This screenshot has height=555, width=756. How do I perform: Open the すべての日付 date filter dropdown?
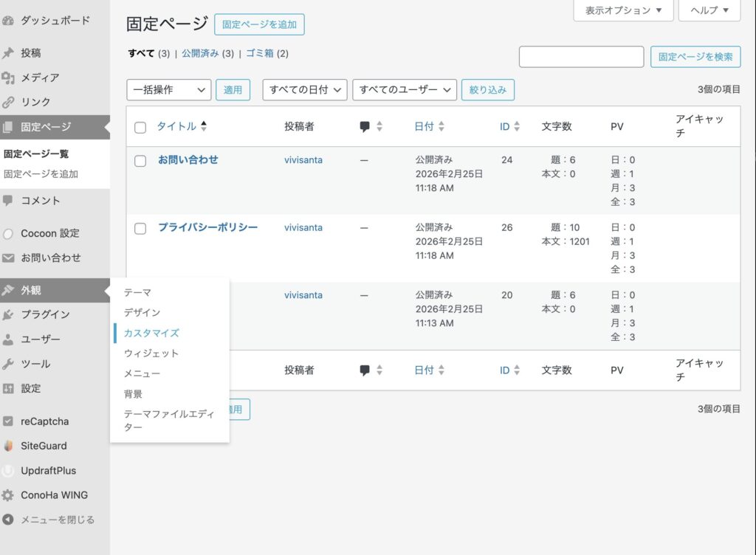tap(305, 90)
